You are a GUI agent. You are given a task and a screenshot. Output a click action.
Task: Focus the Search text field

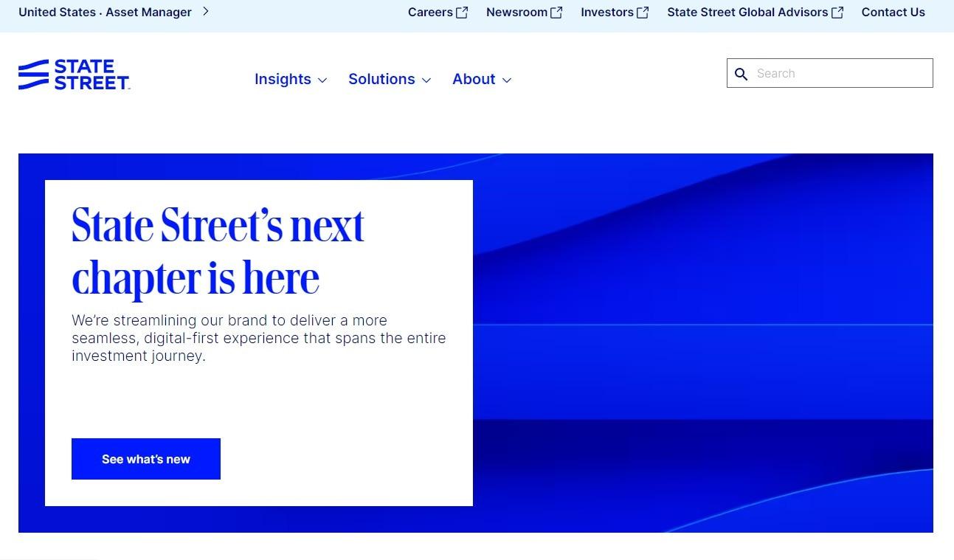coord(840,74)
